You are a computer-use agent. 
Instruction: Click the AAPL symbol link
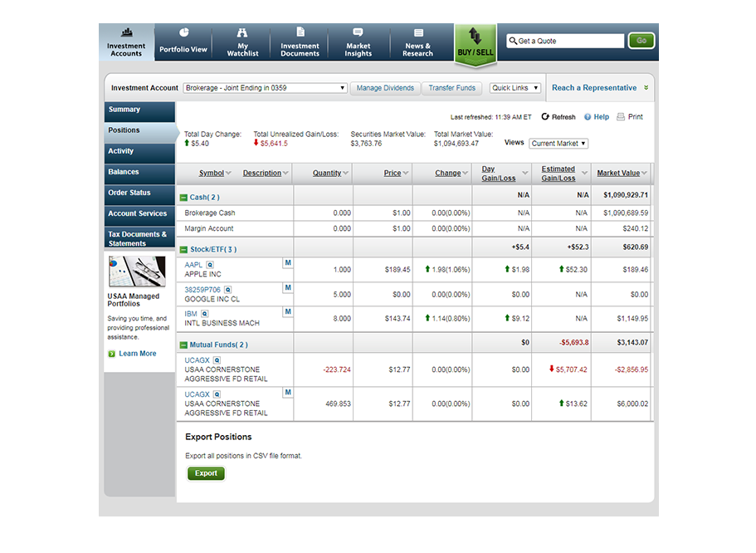[193, 265]
